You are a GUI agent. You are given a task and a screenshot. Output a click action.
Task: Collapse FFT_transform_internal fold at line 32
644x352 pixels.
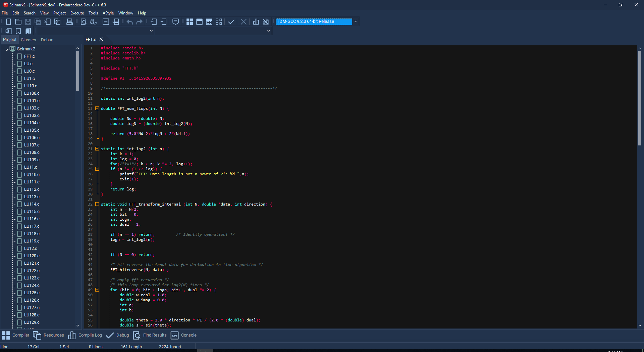pyautogui.click(x=97, y=204)
